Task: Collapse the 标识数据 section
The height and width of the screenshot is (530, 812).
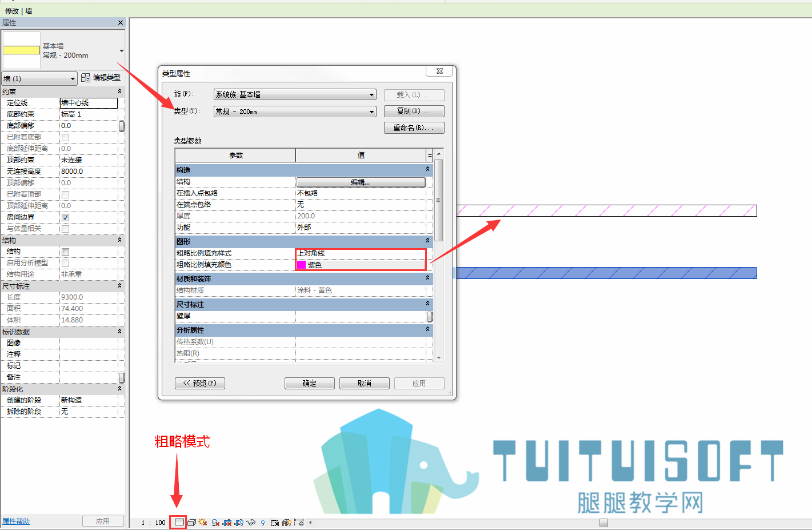Action: click(119, 332)
